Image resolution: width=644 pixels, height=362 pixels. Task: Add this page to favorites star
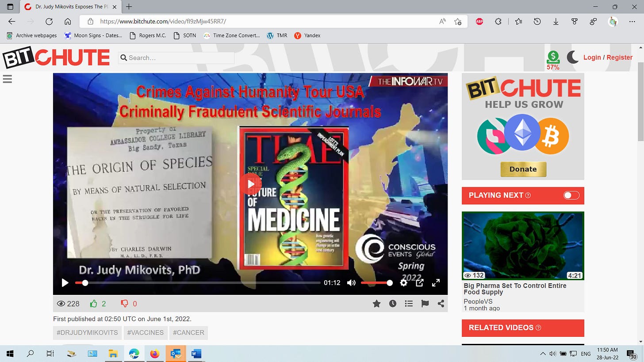(x=458, y=21)
